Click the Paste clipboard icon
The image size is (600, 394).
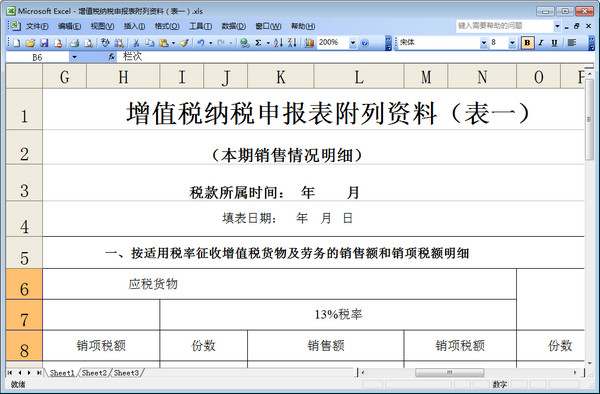(x=164, y=43)
